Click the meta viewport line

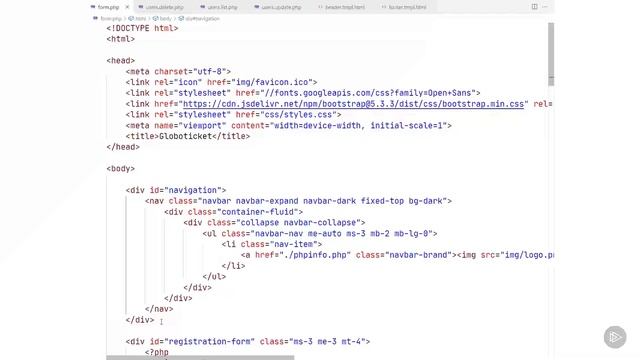tap(289, 125)
